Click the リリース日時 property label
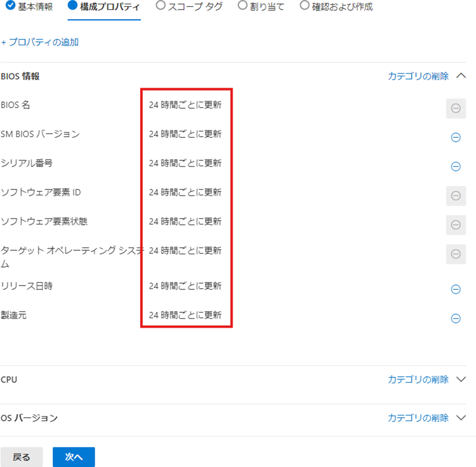This screenshot has width=476, height=467. pyautogui.click(x=27, y=286)
